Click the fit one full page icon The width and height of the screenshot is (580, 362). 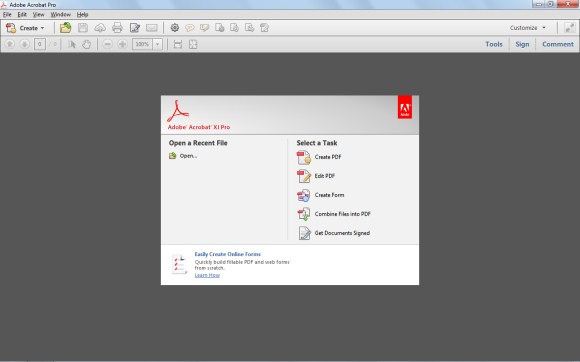[193, 44]
